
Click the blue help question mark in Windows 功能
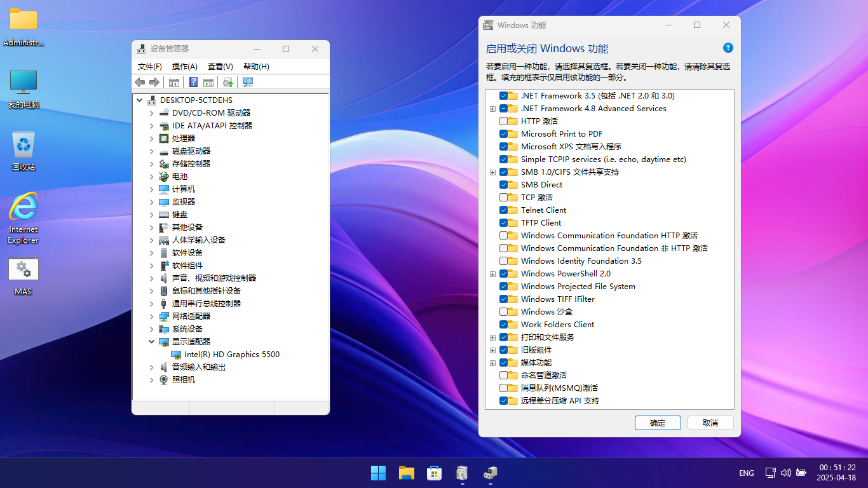pos(728,48)
